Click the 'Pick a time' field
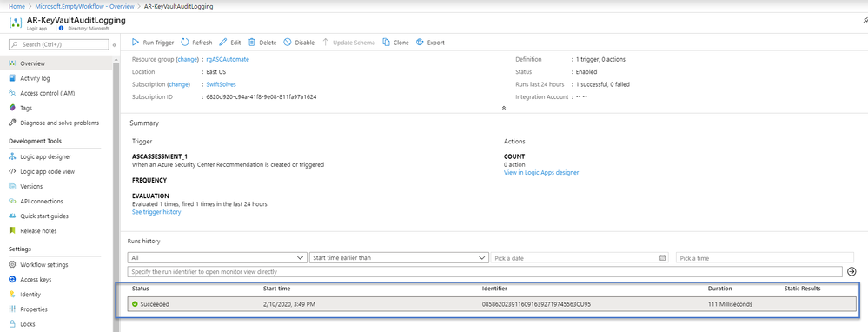Screen dimensions: 868x332 point(765,258)
